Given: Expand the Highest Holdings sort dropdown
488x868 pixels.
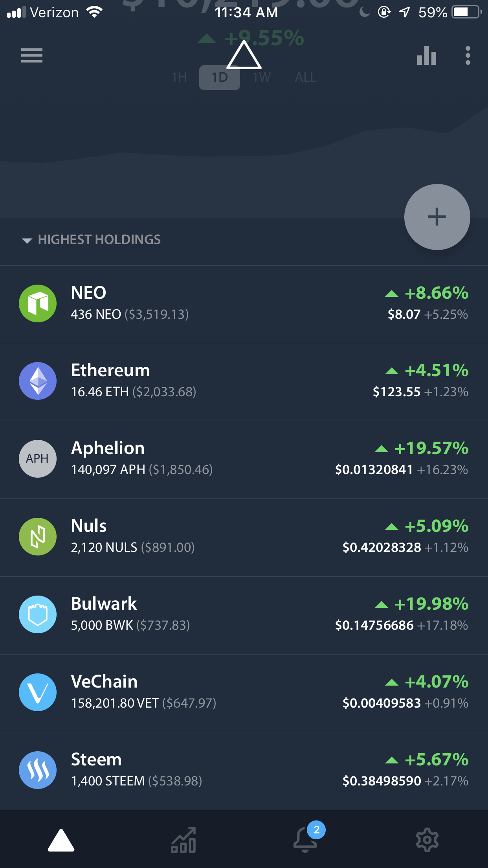Looking at the screenshot, I should pyautogui.click(x=91, y=240).
